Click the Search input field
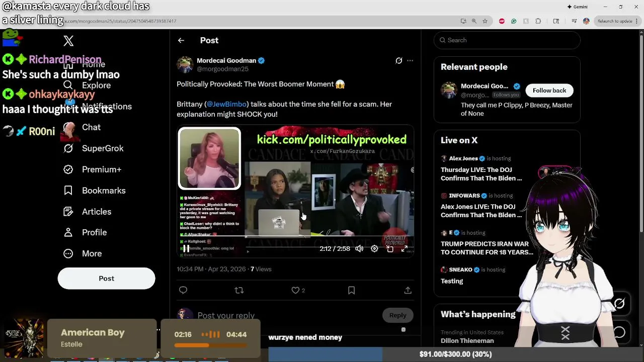This screenshot has height=362, width=644. click(x=507, y=40)
